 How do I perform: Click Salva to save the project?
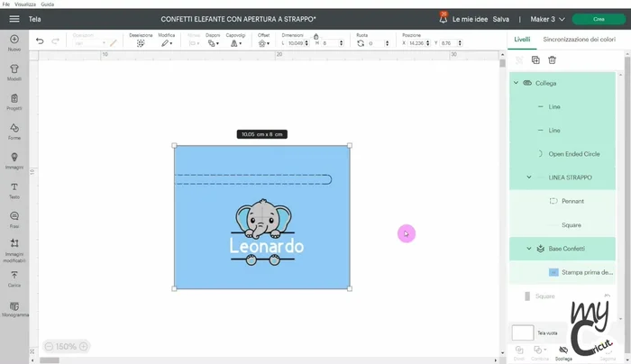pyautogui.click(x=501, y=18)
